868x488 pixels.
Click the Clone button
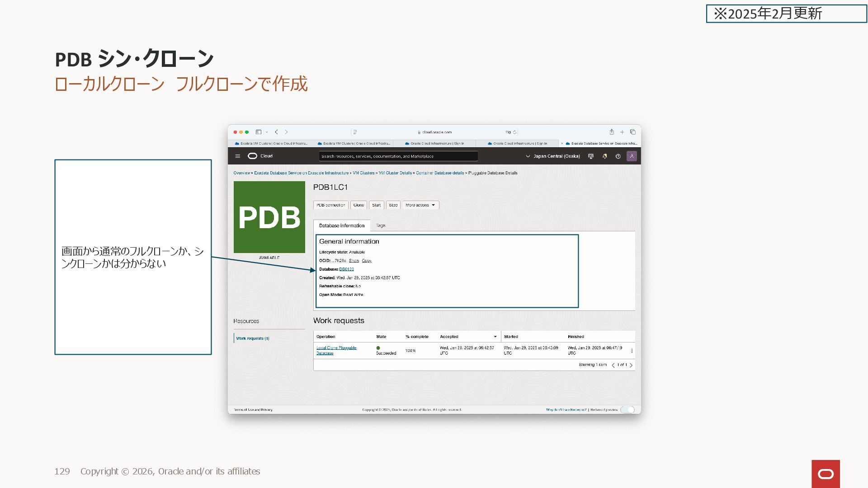359,205
